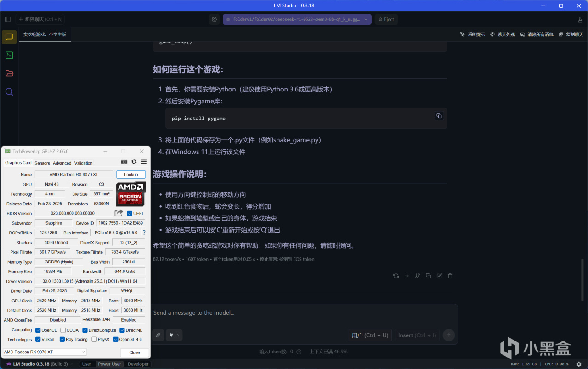The image size is (588, 369).
Task: Edit the assistant message
Action: [x=439, y=276]
